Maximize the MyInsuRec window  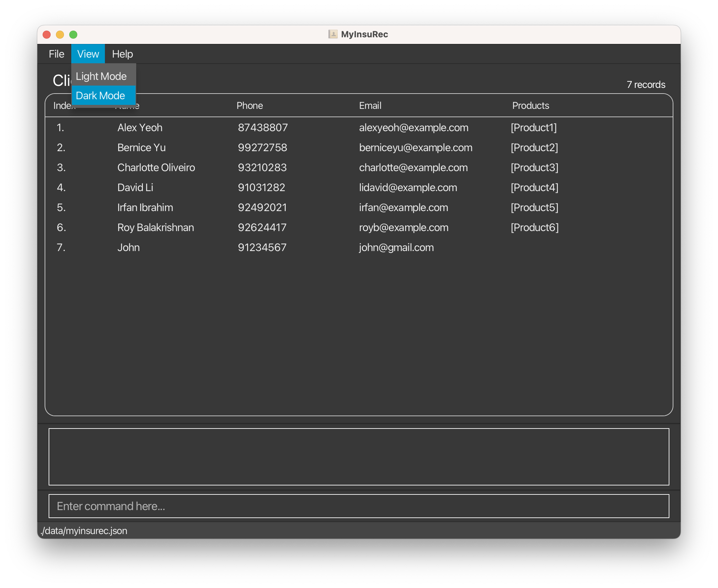click(x=73, y=35)
